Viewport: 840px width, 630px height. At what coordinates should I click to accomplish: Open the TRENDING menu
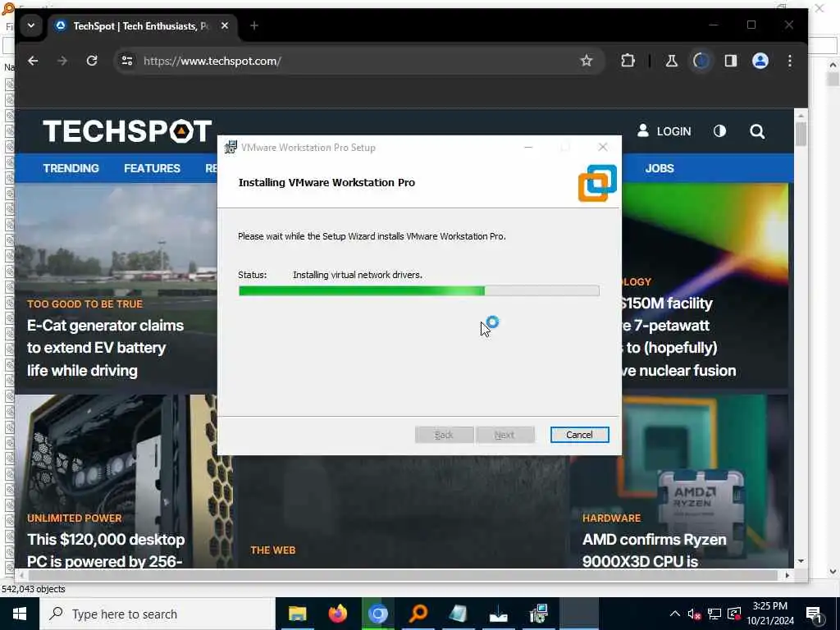(x=71, y=168)
